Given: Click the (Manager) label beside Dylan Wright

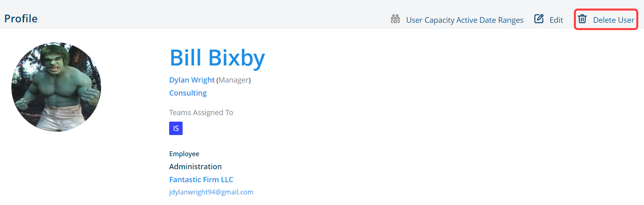Looking at the screenshot, I should point(234,80).
